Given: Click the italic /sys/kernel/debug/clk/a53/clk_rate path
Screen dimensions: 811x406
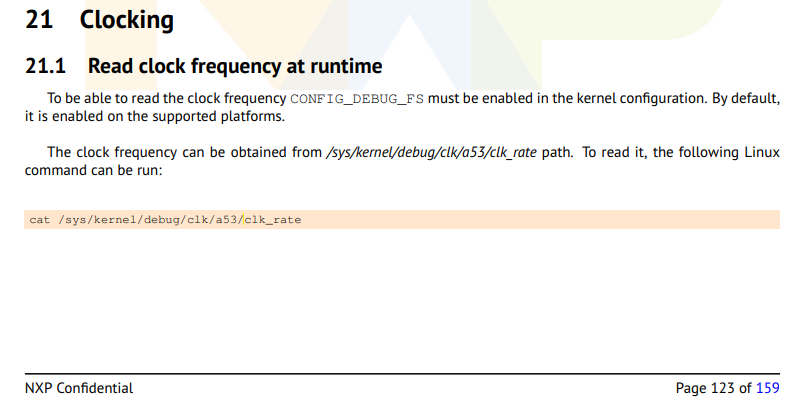Looking at the screenshot, I should [431, 153].
